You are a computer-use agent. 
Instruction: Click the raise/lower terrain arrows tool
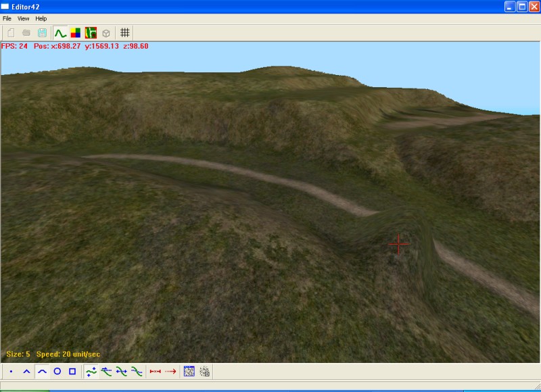coord(91,371)
